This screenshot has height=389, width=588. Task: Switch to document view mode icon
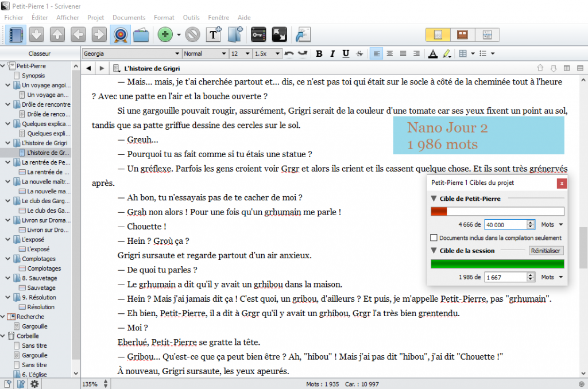pyautogui.click(x=438, y=35)
